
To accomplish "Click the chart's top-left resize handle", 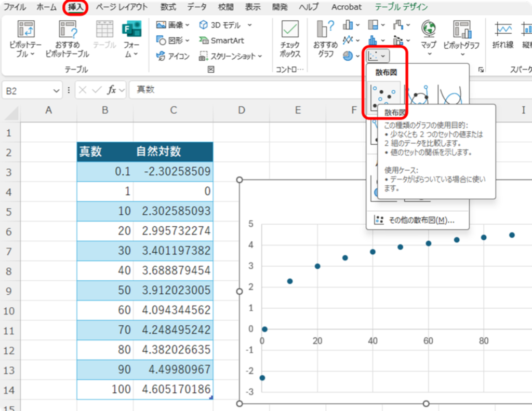I will coord(240,180).
